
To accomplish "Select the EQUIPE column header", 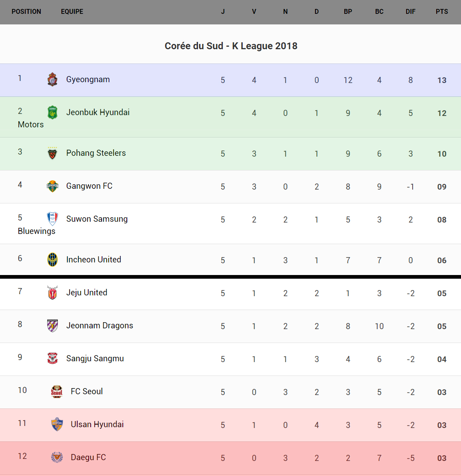I will [72, 12].
